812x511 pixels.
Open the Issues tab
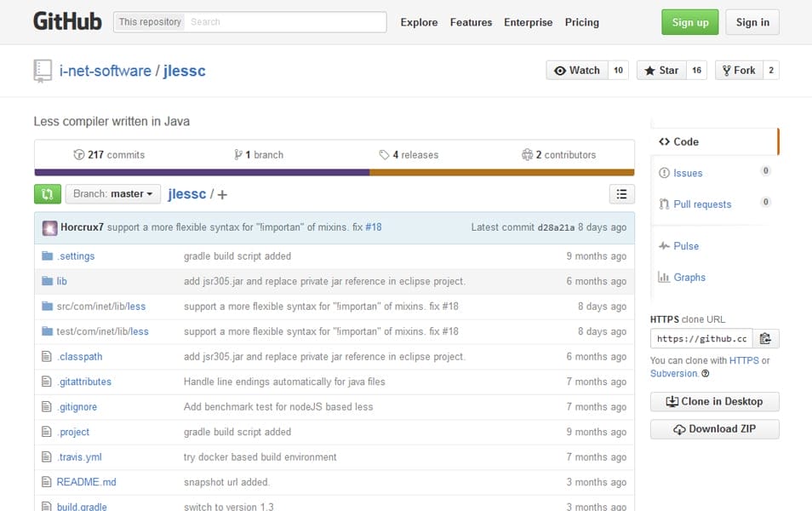coord(715,173)
